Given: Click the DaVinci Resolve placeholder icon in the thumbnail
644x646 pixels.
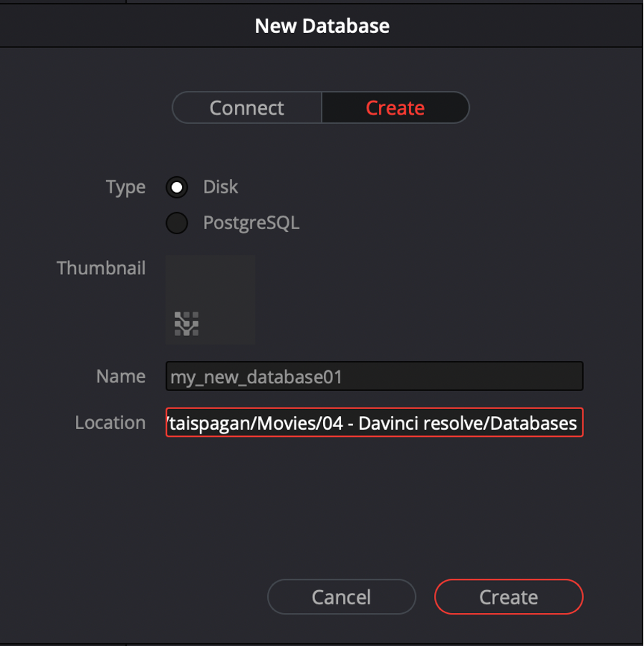Looking at the screenshot, I should pos(186,324).
